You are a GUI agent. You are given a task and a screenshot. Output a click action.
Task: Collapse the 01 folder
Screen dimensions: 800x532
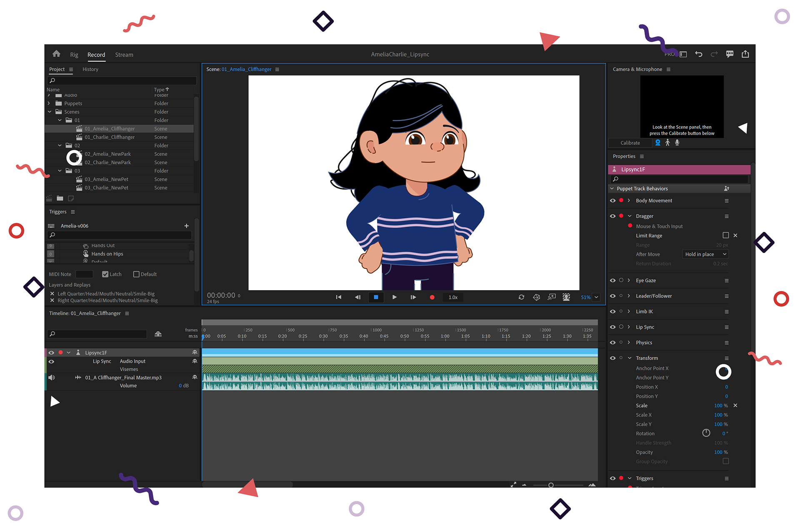(60, 120)
